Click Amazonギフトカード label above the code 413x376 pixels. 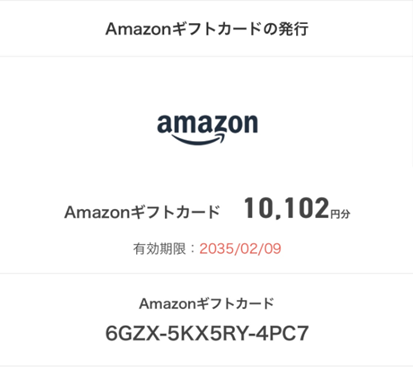(207, 304)
